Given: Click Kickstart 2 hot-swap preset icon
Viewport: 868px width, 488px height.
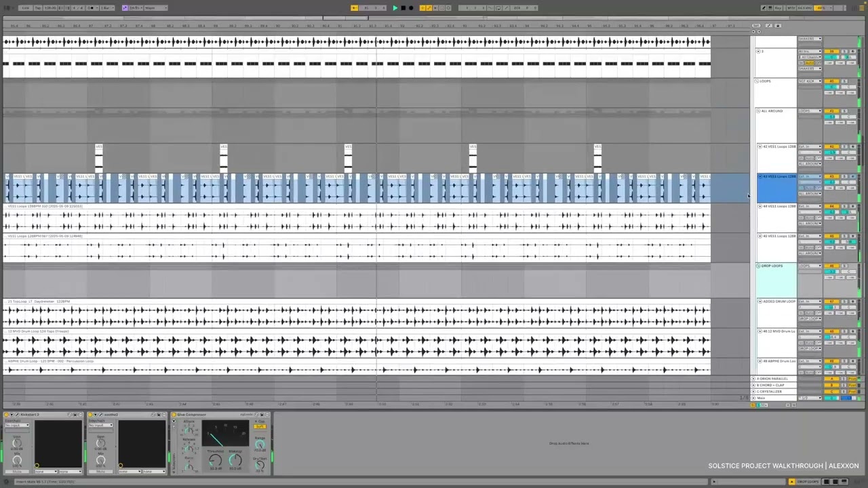Looking at the screenshot, I should coord(69,415).
